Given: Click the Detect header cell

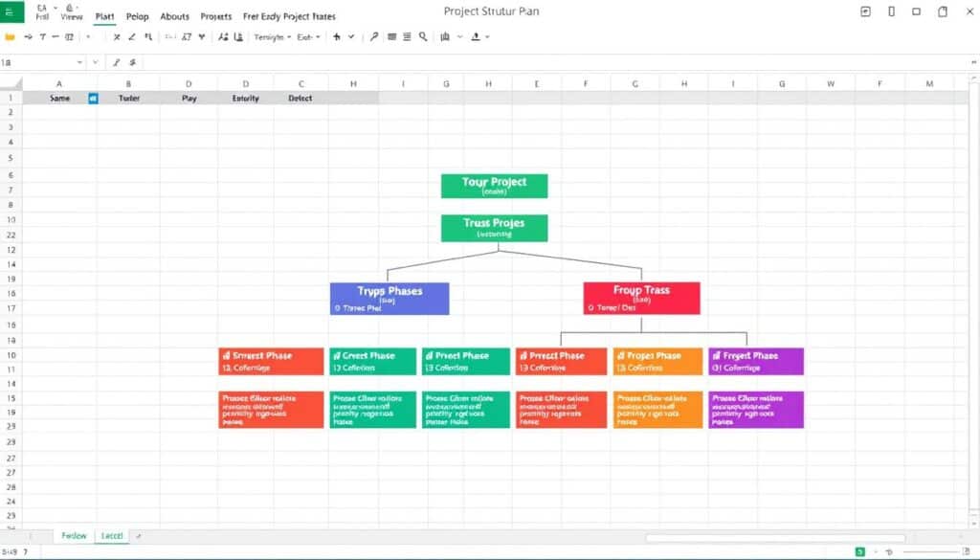Looking at the screenshot, I should click(x=301, y=99).
